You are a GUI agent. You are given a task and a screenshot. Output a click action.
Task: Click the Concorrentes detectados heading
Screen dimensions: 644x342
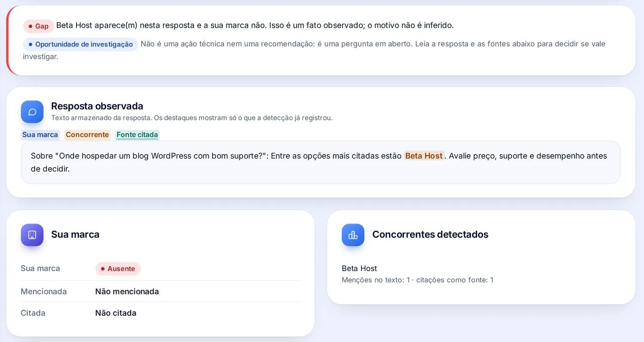[430, 235]
